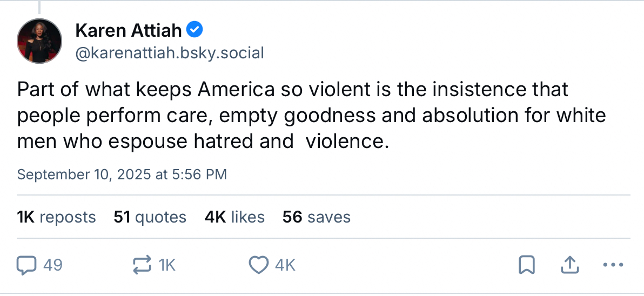Open Karen Attiah's profile avatar
644x296 pixels.
click(39, 41)
